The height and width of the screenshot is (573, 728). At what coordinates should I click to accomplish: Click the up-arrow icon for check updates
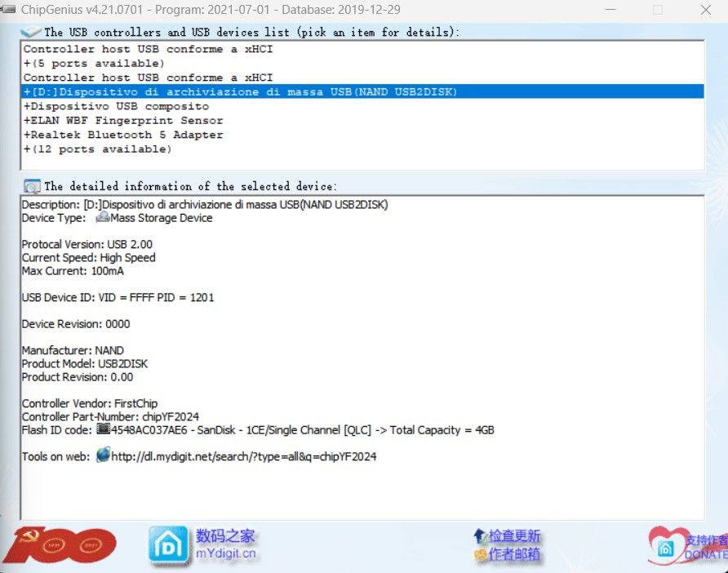point(480,536)
